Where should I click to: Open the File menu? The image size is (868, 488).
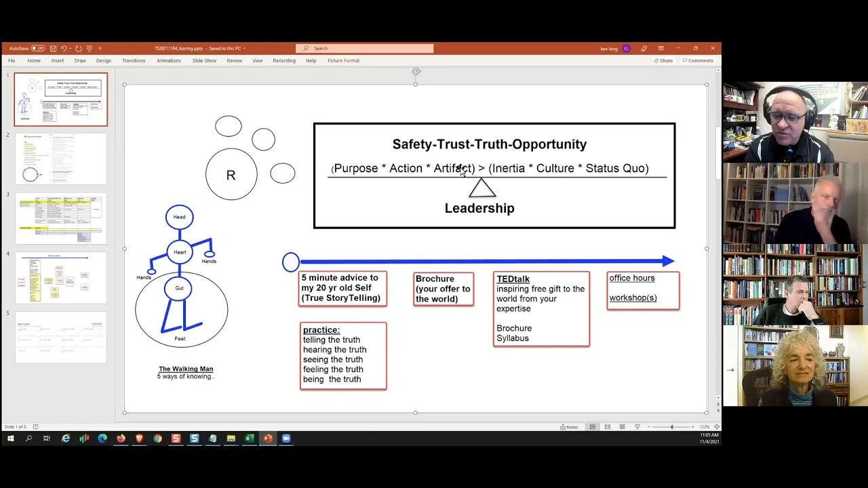12,60
